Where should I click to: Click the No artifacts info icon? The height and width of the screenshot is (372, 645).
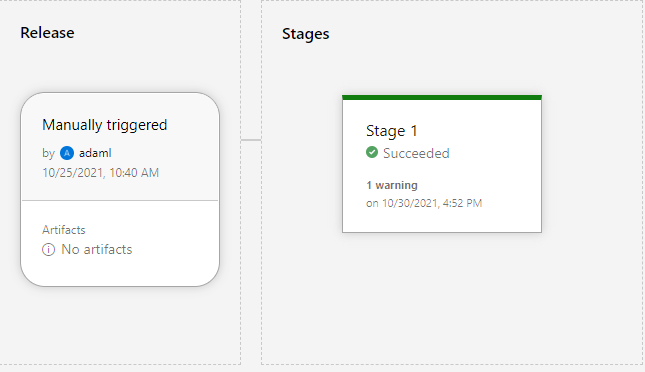click(49, 249)
